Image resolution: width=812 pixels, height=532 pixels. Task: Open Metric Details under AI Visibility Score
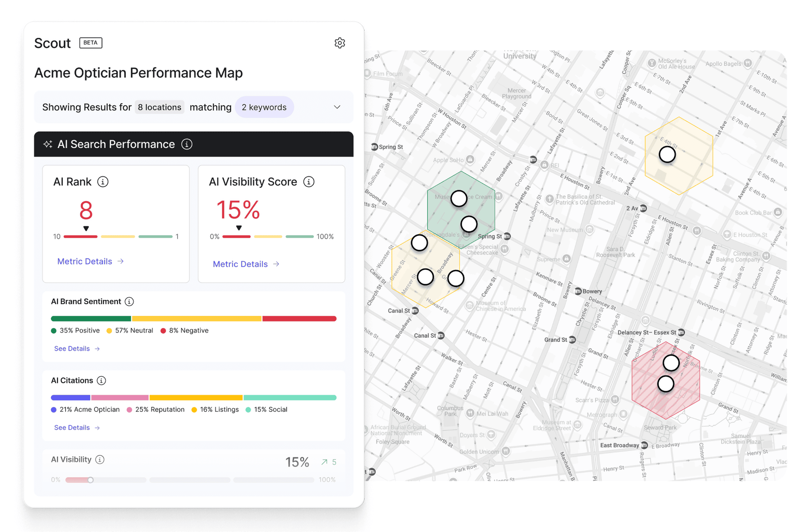tap(246, 264)
